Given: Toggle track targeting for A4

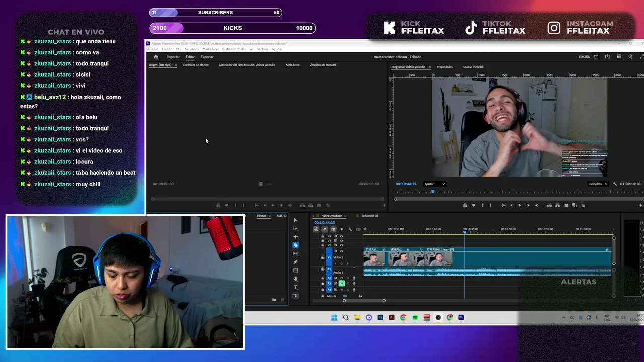Looking at the screenshot, I should pos(329,290).
